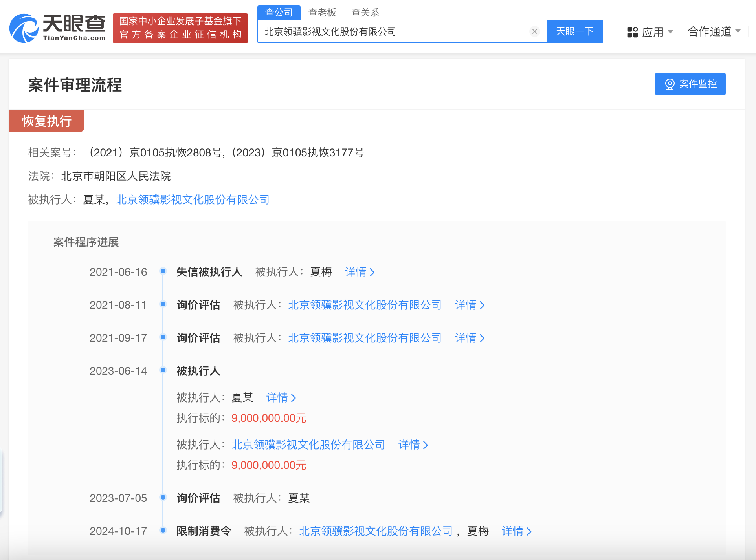Click the 天眼一下 search button
The image size is (756, 560).
574,31
